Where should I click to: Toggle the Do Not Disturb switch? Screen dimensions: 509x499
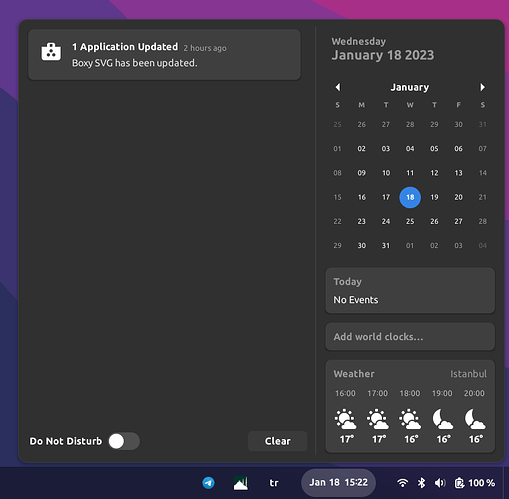pos(124,441)
